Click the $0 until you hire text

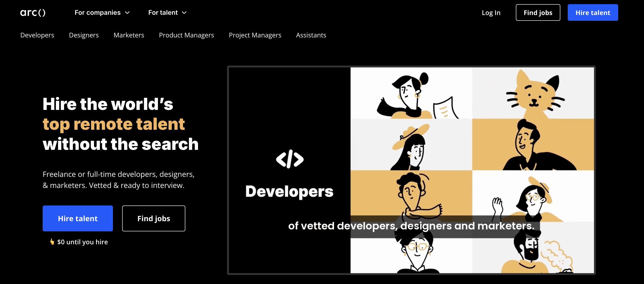(82, 242)
